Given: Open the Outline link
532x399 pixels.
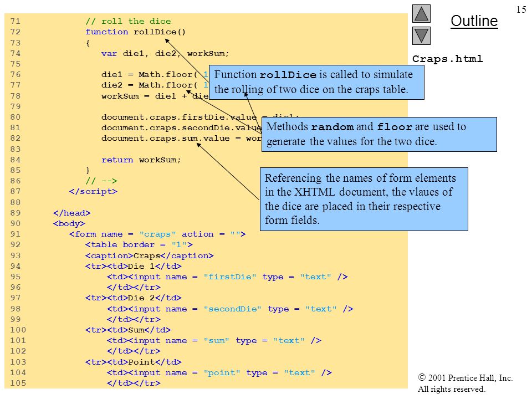Looking at the screenshot, I should (474, 21).
